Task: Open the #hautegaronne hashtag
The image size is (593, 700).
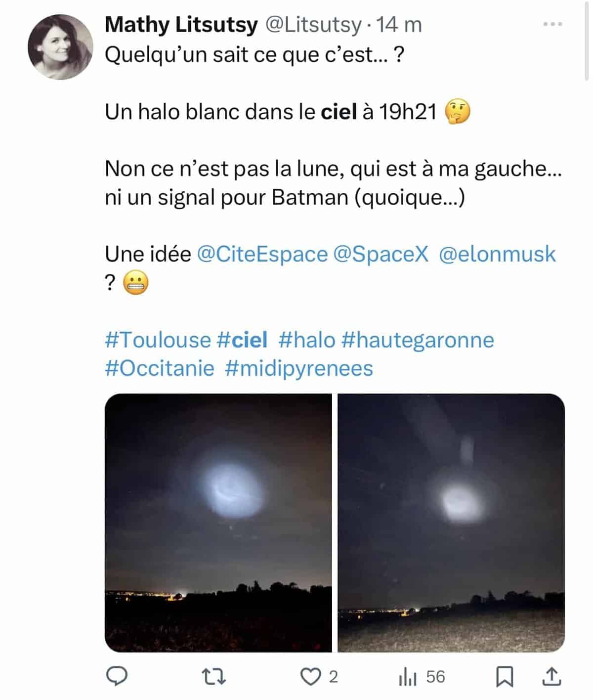Action: click(x=418, y=340)
